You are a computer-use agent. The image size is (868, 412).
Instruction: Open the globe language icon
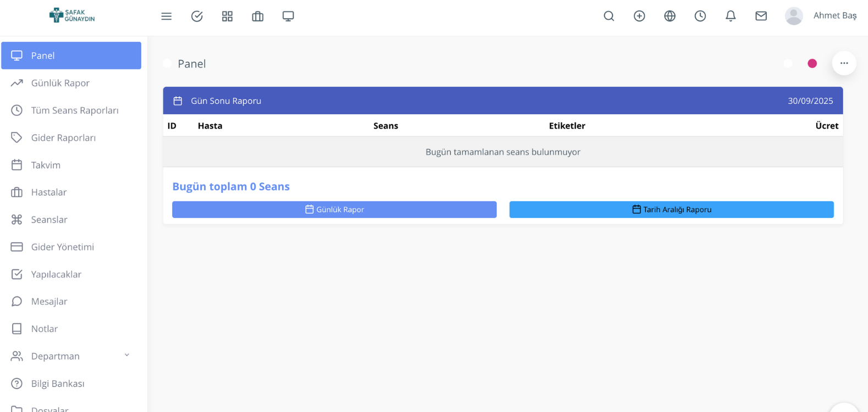click(x=670, y=16)
